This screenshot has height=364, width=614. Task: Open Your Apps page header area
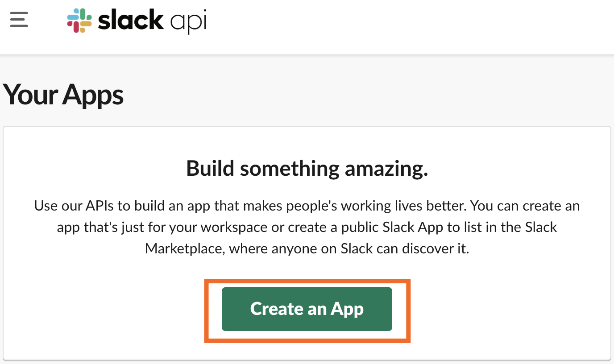63,95
